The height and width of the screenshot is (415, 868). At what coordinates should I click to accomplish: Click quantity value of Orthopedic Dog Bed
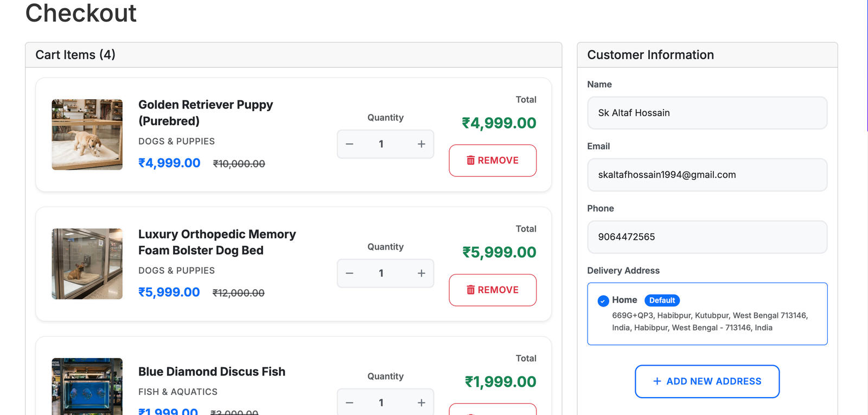click(x=381, y=273)
